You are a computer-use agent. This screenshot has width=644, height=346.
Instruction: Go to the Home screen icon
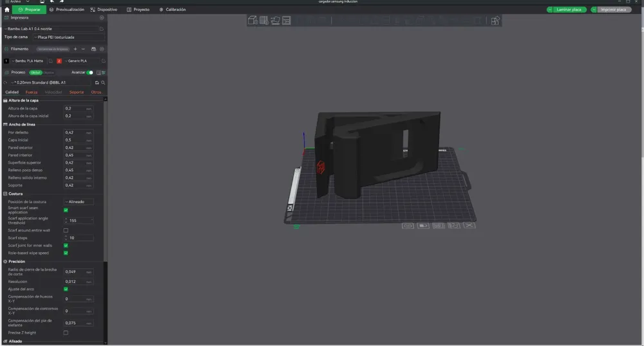(6, 10)
